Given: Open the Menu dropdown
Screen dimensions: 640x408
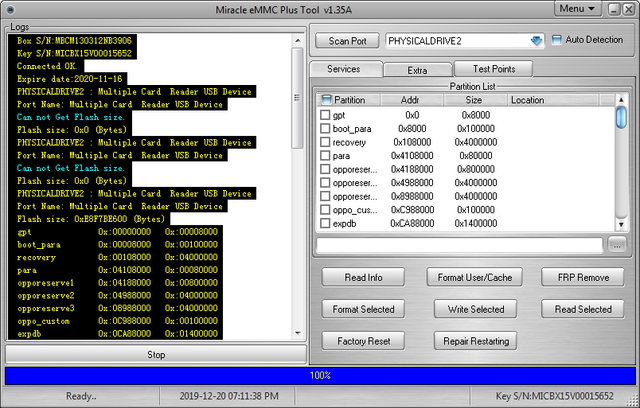Looking at the screenshot, I should (578, 9).
